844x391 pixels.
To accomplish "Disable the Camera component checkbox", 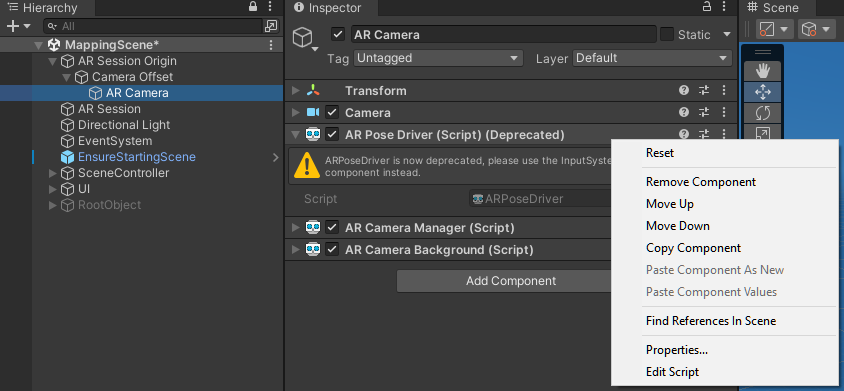I will (332, 113).
